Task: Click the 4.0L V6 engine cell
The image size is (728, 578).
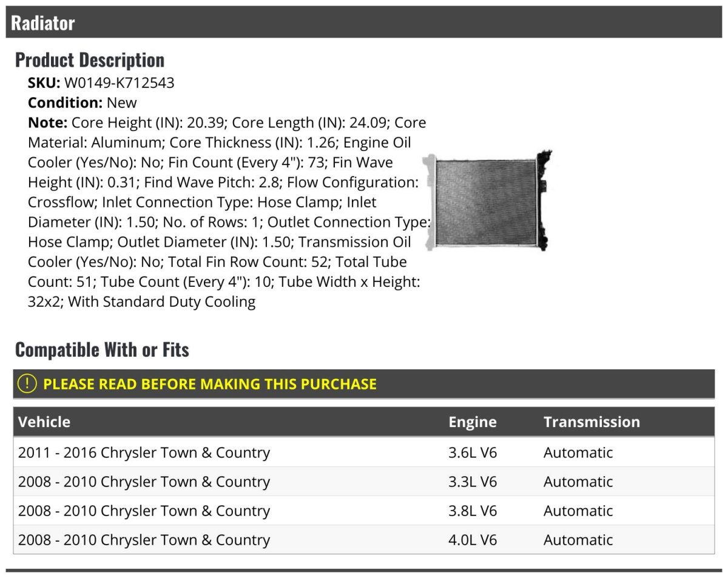Action: [473, 540]
